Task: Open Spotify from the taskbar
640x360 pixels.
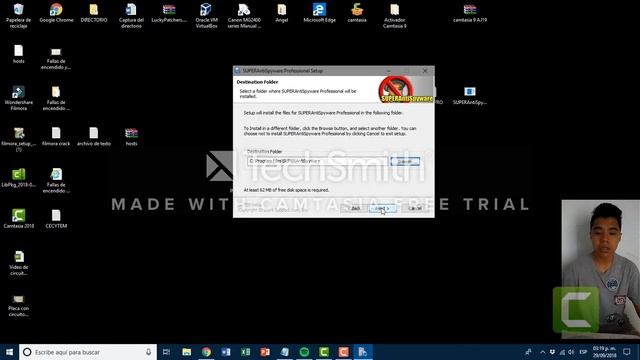Action: 304,352
